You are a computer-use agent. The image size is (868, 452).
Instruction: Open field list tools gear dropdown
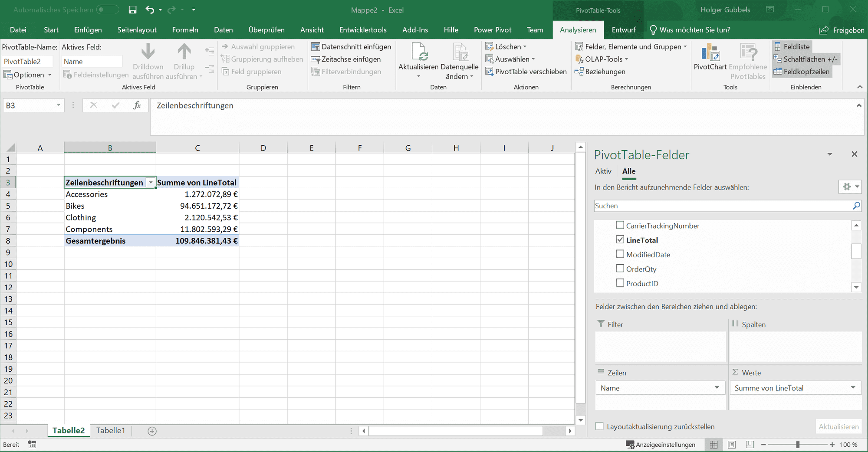[850, 187]
